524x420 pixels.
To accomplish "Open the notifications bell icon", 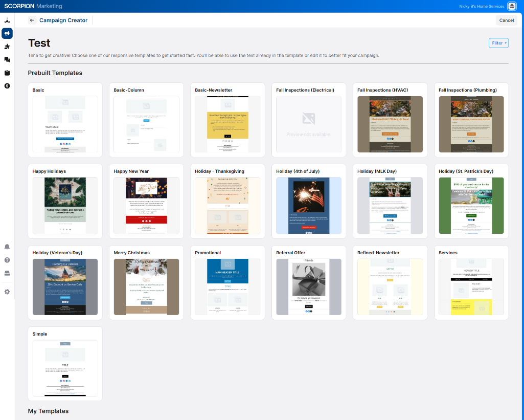I will [7, 247].
